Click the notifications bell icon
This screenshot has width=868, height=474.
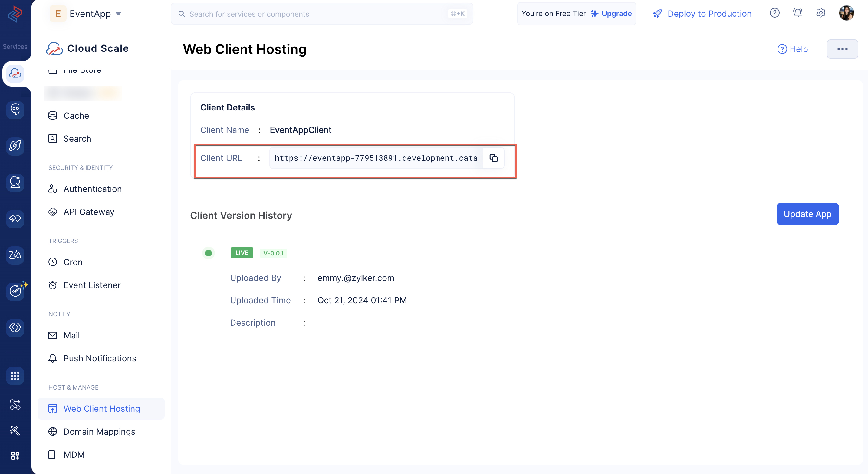pos(797,13)
